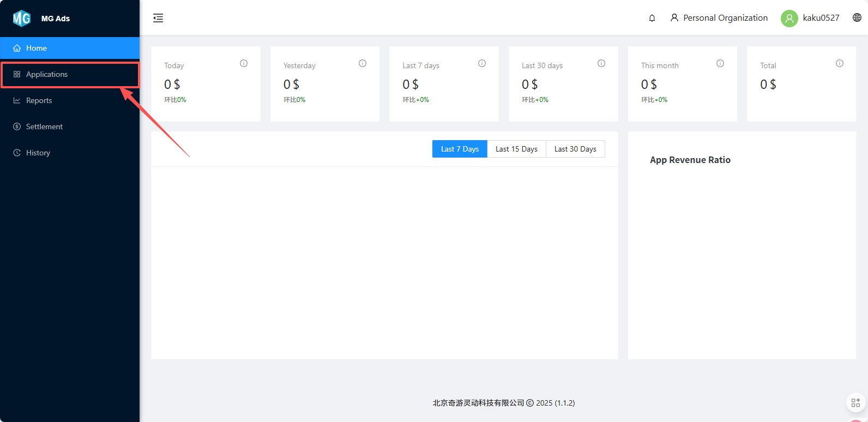868x422 pixels.
Task: Open the Personal Organization switcher
Action: (x=719, y=18)
